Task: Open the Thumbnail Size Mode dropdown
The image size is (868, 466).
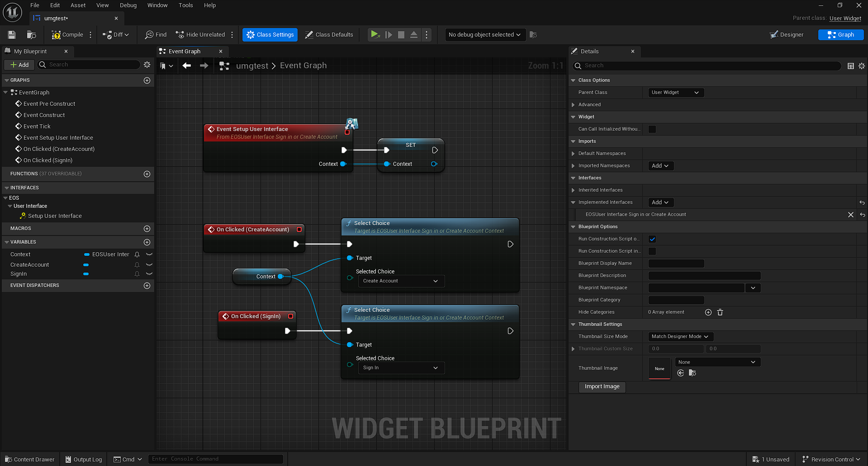Action: (x=680, y=336)
